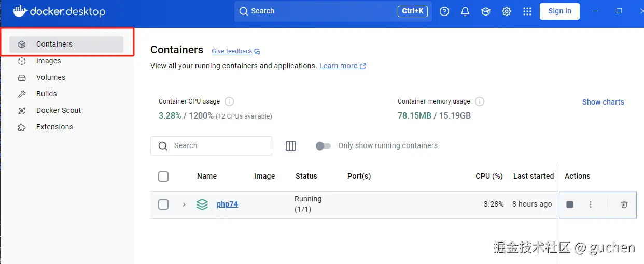Click the Volumes sidebar icon
The height and width of the screenshot is (264, 644).
coord(22,78)
